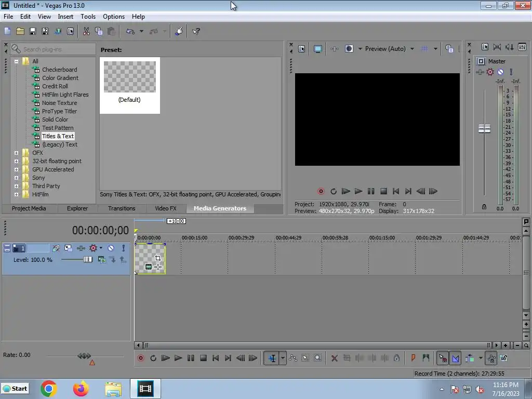532x399 pixels.
Task: Copy snapshot icon in preview toolbar
Action: tap(449, 49)
